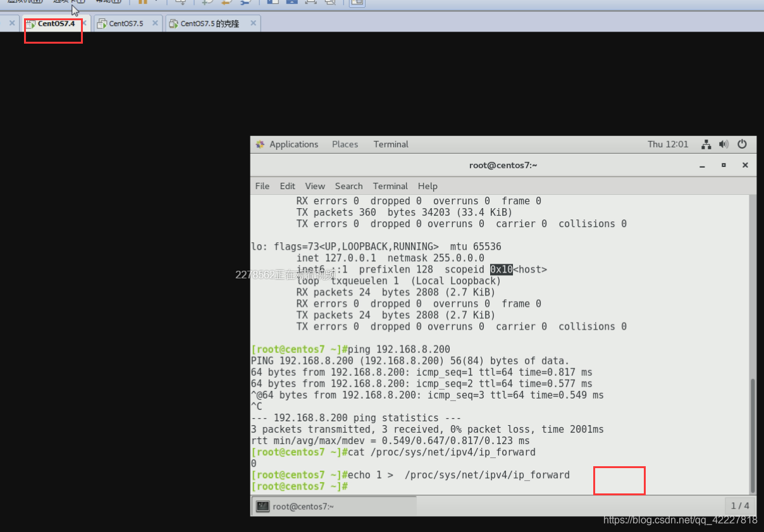Minimize the root@centos7 terminal window
Viewport: 764px width, 532px height.
coord(702,165)
